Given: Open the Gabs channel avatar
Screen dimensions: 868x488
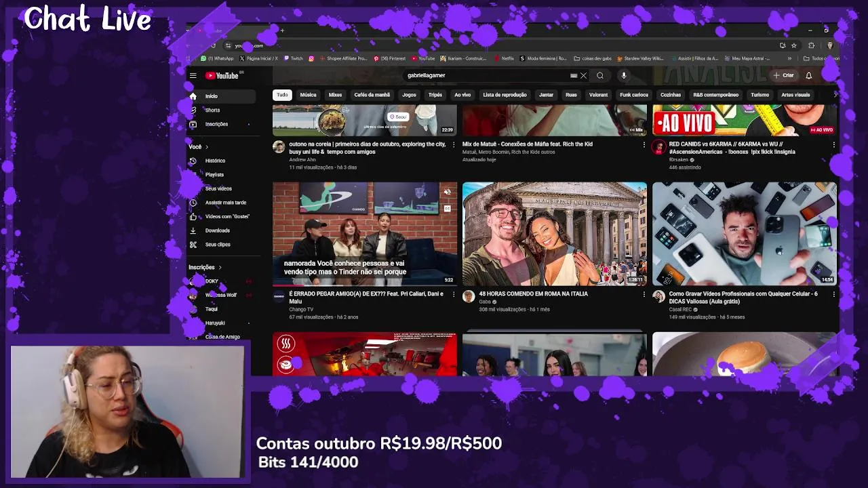Looking at the screenshot, I should [469, 297].
